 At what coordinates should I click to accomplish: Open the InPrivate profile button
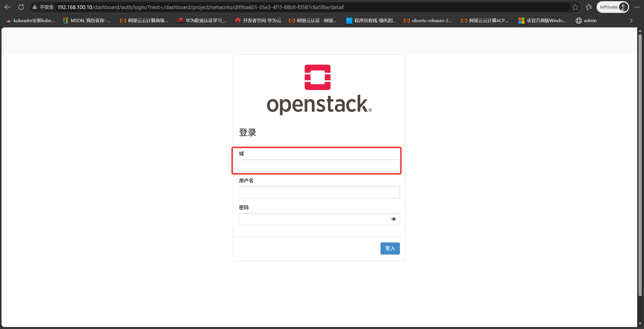coord(613,7)
